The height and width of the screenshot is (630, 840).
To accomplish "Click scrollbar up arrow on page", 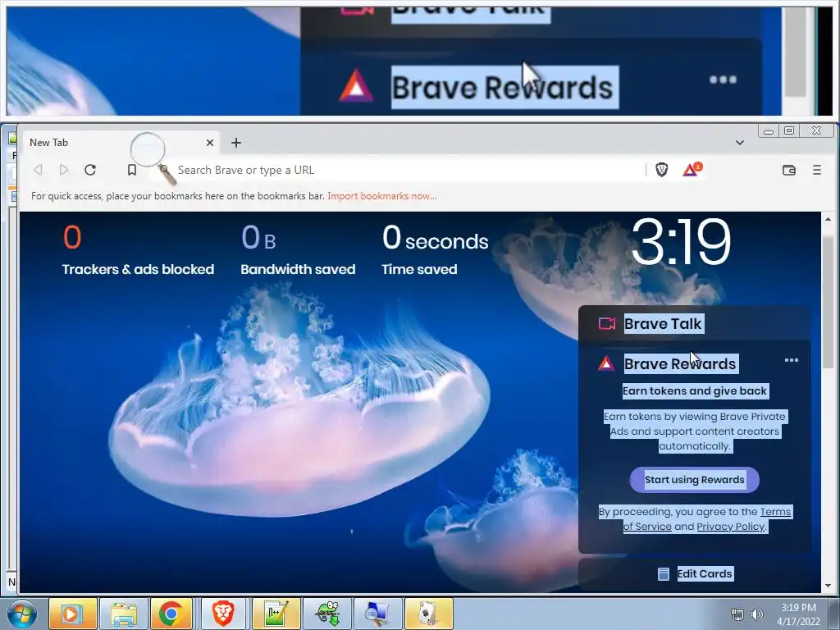I will click(x=828, y=219).
